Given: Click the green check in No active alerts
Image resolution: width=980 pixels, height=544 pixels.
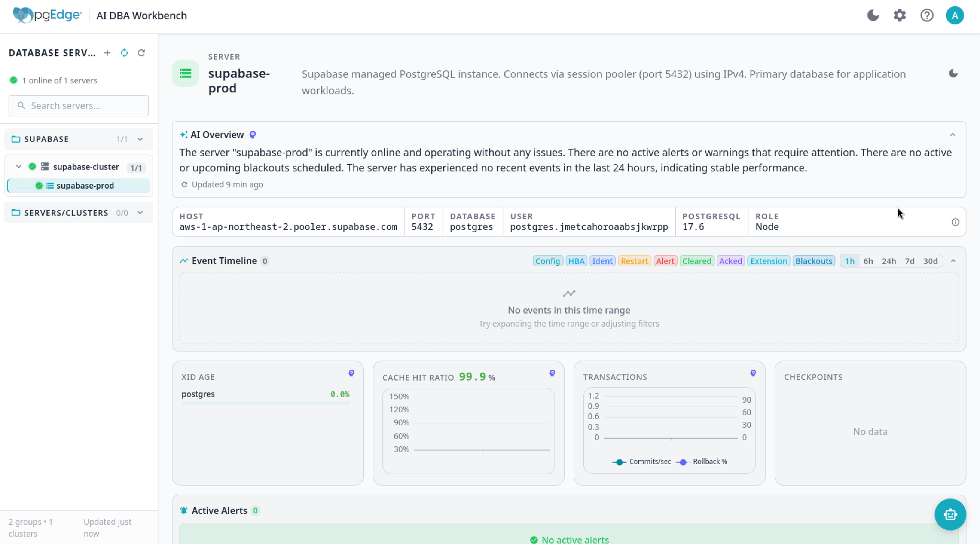Looking at the screenshot, I should [x=534, y=540].
